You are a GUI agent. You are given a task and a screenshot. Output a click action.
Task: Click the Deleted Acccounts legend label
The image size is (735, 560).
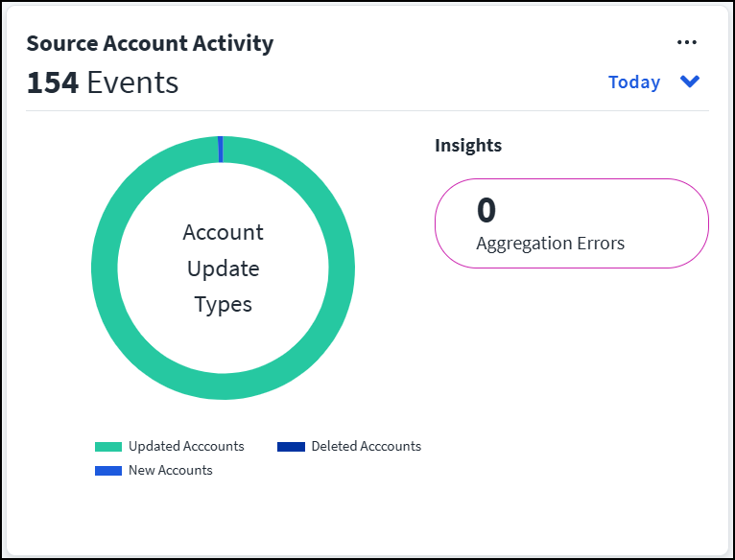[x=367, y=446]
